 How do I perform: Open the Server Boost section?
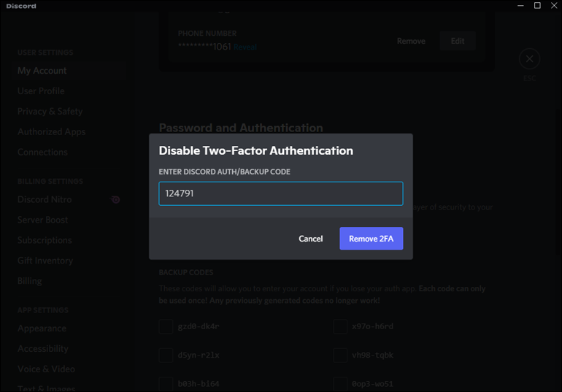point(42,220)
